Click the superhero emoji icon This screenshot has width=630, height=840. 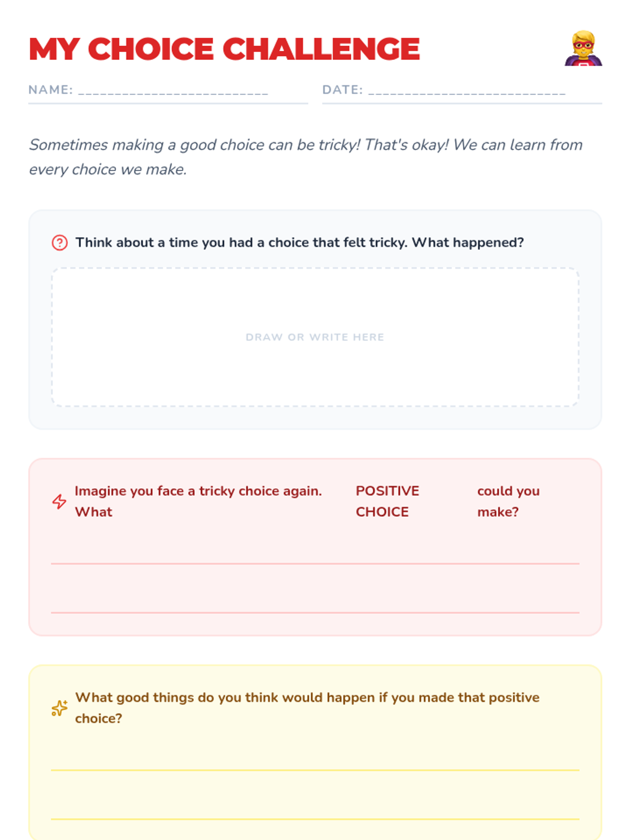pyautogui.click(x=583, y=48)
